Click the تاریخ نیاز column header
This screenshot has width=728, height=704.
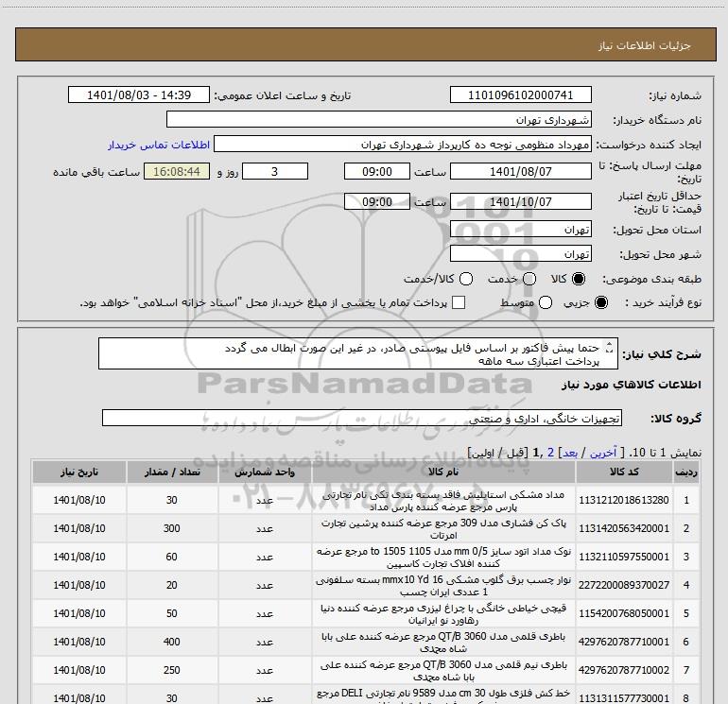[78, 472]
